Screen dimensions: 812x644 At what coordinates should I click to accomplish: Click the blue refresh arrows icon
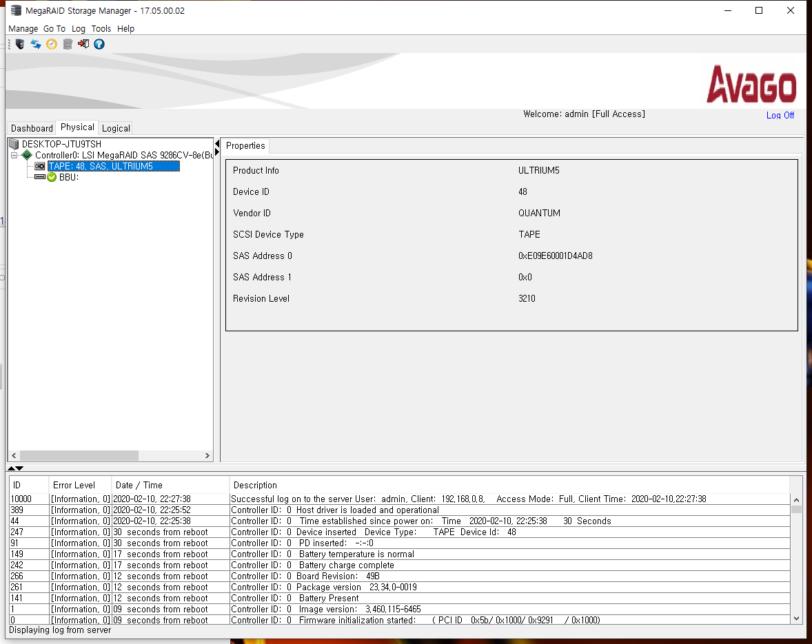click(36, 44)
